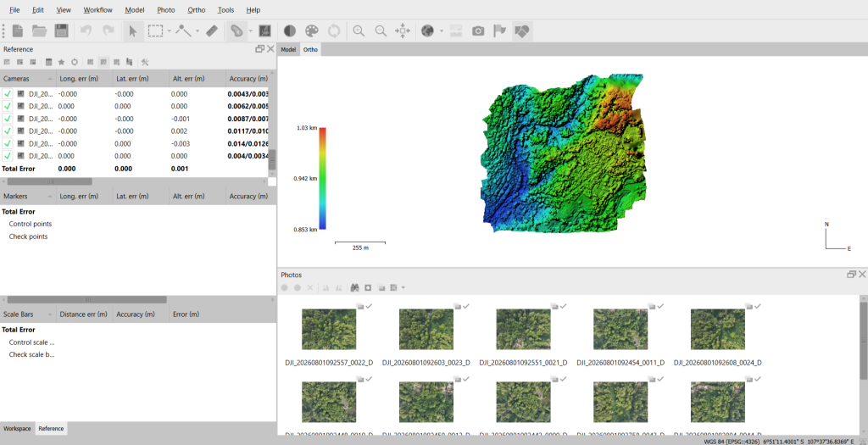
Task: Click the camera capture view icon
Action: click(478, 31)
